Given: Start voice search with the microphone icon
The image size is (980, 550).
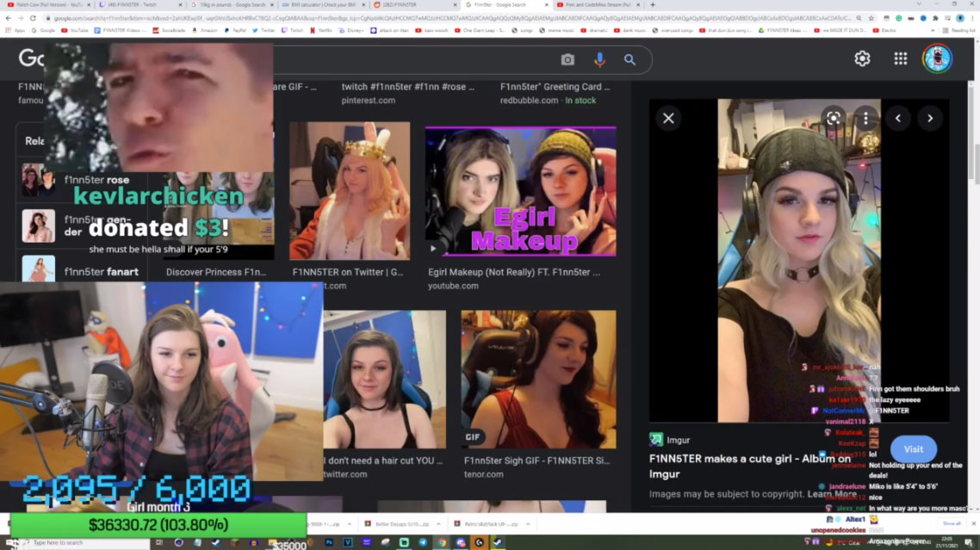Looking at the screenshot, I should click(599, 59).
